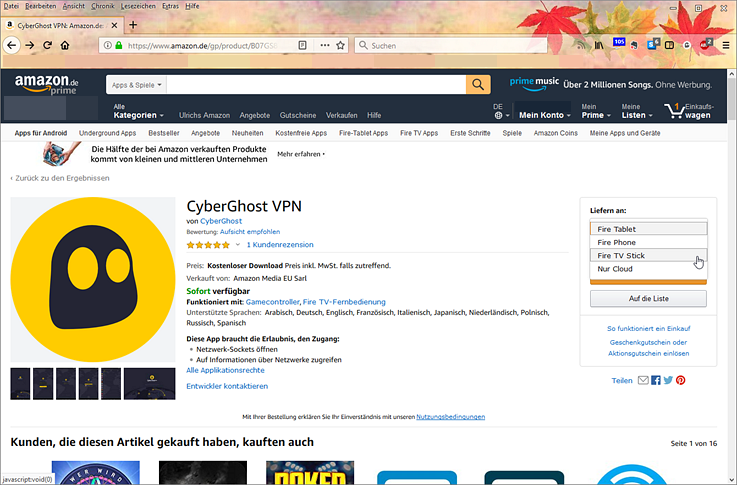737x485 pixels.
Task: Open the Apps & Spiele search category dropdown
Action: (x=136, y=85)
